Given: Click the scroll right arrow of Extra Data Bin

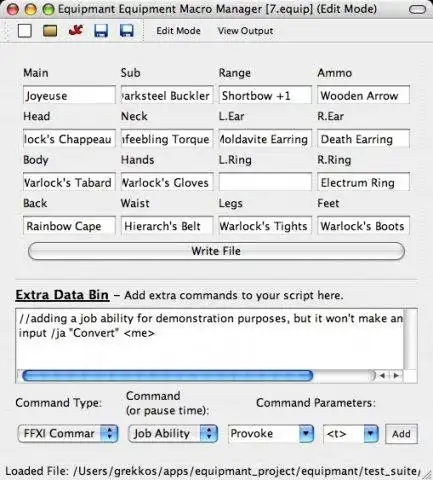Looking at the screenshot, I should tap(396, 376).
